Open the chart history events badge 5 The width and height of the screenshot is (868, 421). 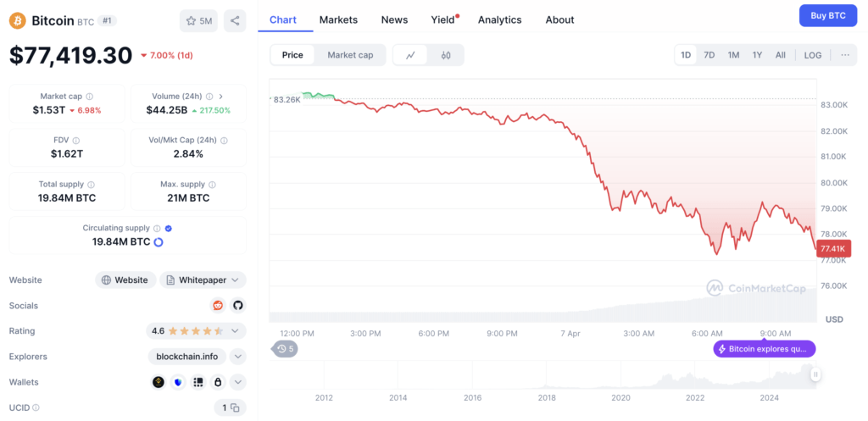[285, 348]
